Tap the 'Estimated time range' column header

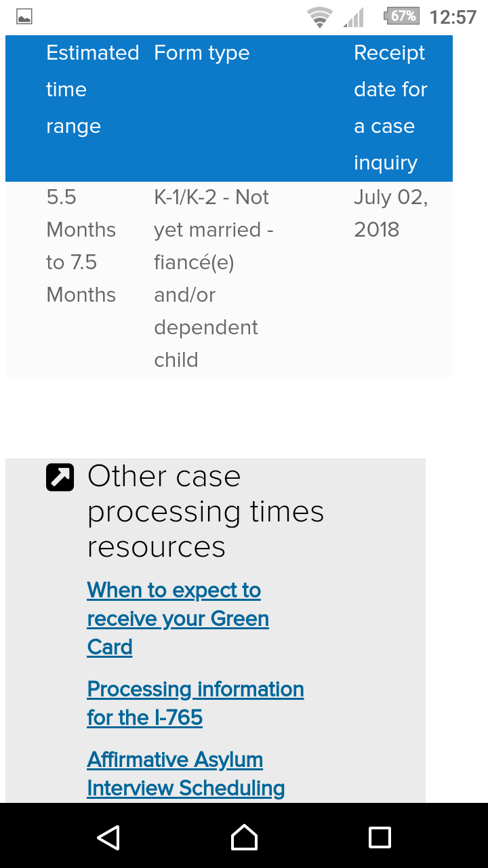92,90
